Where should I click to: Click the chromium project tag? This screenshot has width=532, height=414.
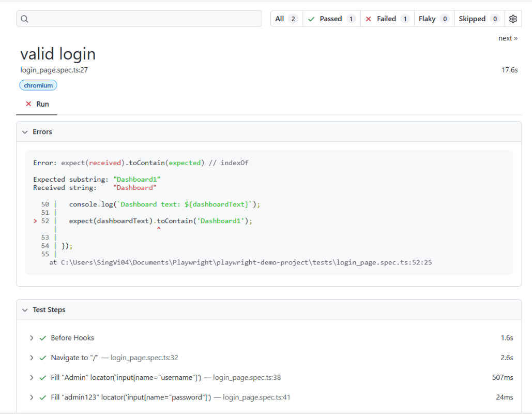click(38, 85)
